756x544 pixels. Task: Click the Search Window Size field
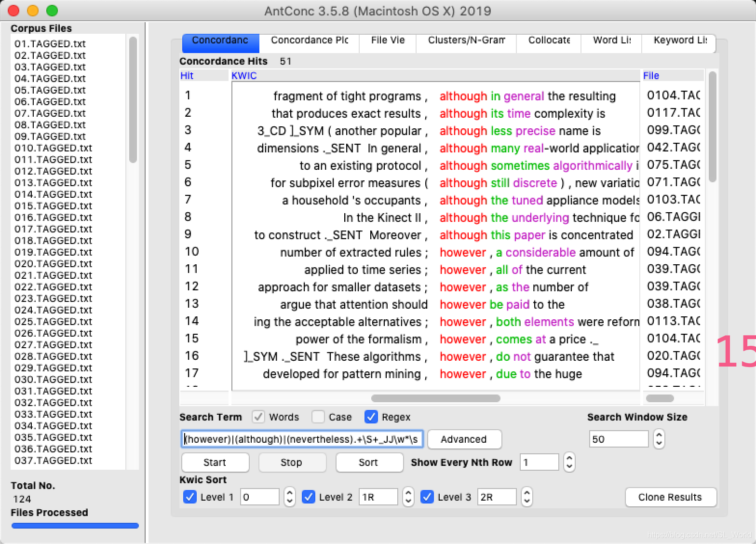coord(619,439)
